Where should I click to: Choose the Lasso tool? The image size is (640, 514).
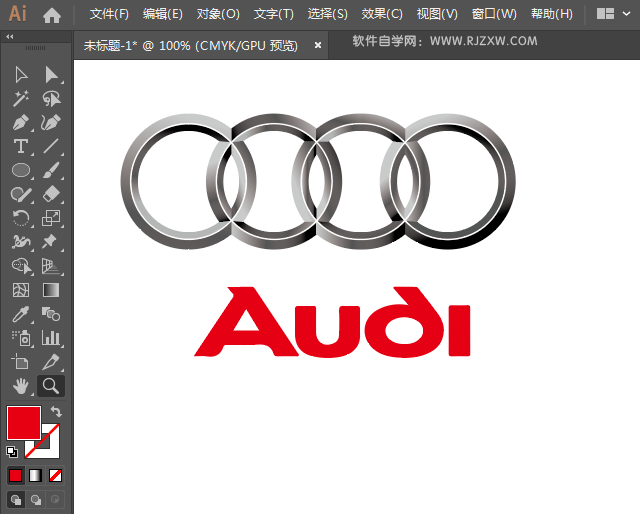click(x=51, y=98)
